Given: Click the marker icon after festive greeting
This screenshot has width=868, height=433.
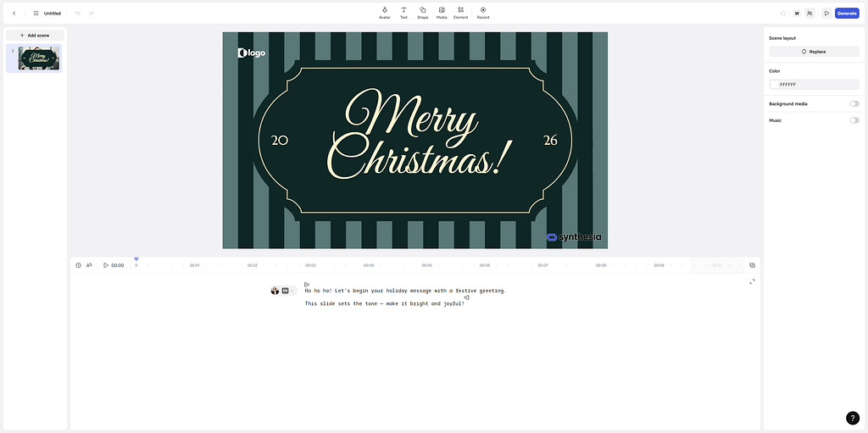Looking at the screenshot, I should (467, 297).
